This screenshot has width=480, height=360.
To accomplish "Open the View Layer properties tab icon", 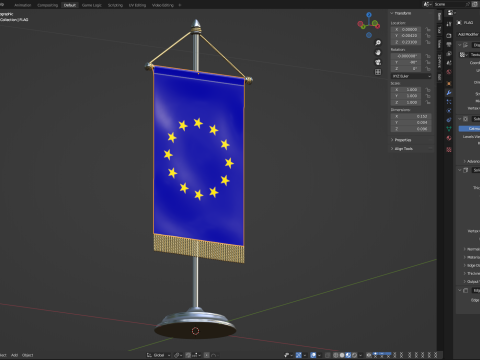I will coord(449,53).
